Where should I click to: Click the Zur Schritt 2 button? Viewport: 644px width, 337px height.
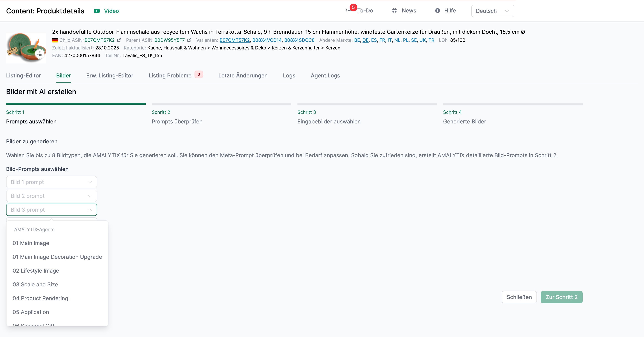click(x=561, y=297)
